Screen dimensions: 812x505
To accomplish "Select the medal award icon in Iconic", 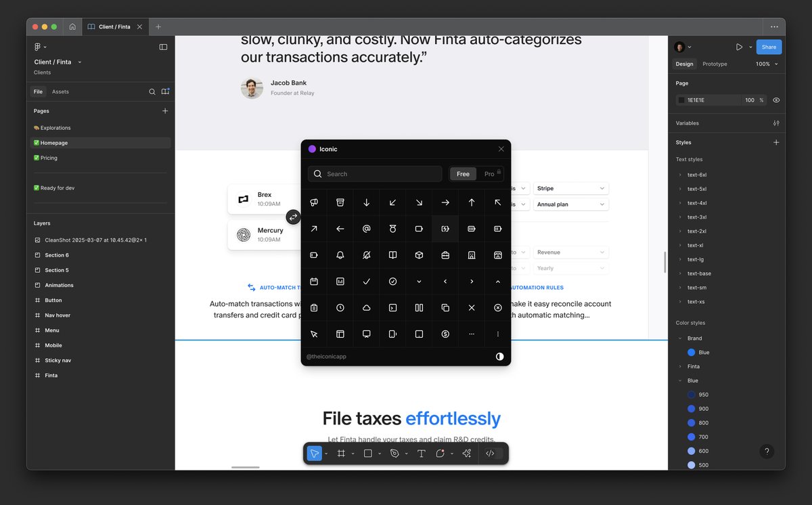I will coord(392,229).
